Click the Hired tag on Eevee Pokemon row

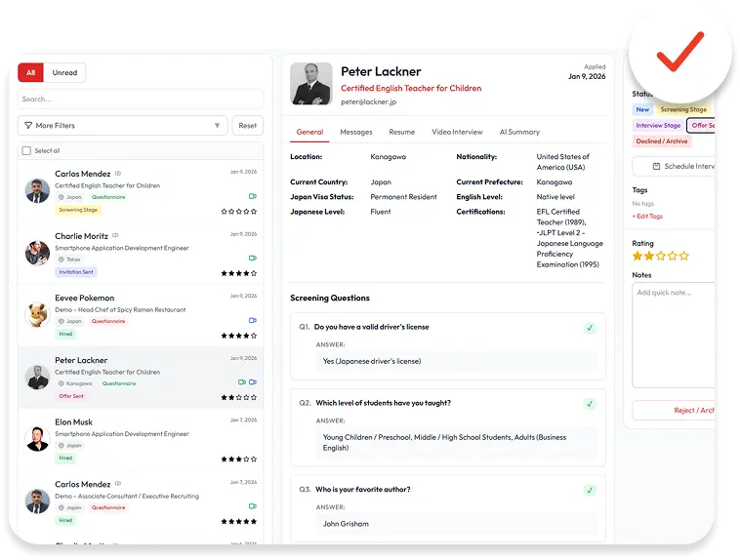(65, 334)
